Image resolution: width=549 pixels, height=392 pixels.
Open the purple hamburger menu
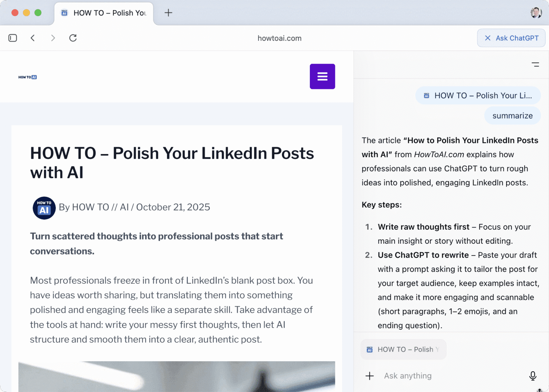[322, 76]
